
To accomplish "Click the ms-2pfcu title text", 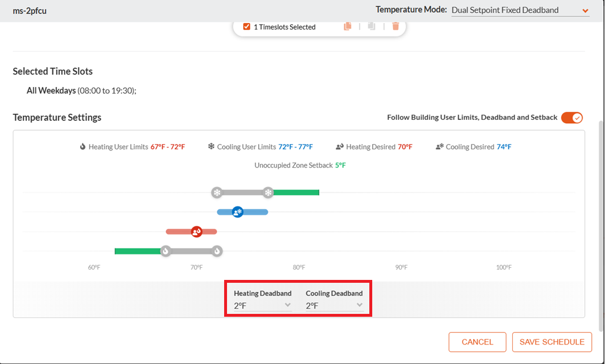I will [x=30, y=11].
